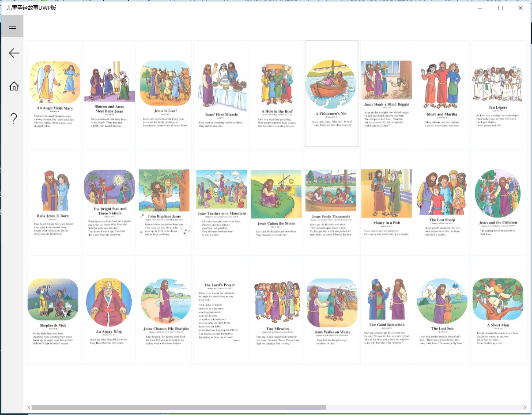Open 'Jesus Teaches on a Mountain' story
The image size is (532, 415).
pyautogui.click(x=220, y=202)
